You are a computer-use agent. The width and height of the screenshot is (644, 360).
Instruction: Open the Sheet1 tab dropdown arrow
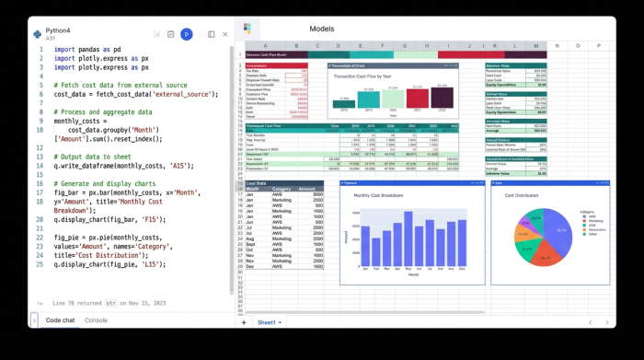click(280, 322)
